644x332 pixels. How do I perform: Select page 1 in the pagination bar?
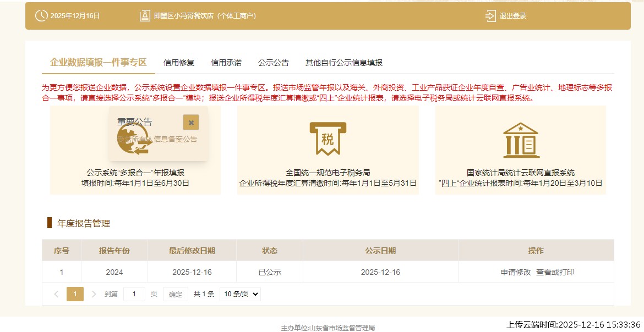[75, 294]
